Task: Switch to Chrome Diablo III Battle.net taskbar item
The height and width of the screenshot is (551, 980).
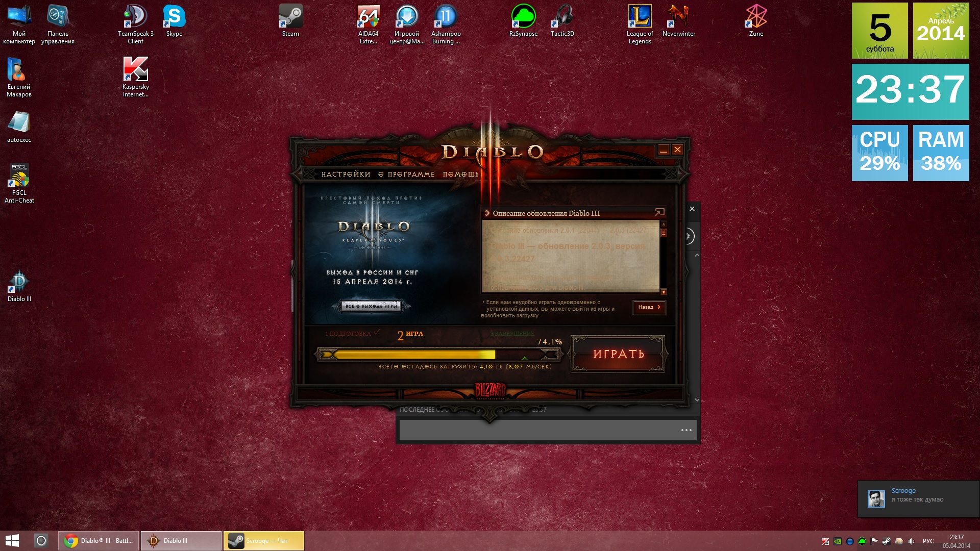Action: click(99, 541)
